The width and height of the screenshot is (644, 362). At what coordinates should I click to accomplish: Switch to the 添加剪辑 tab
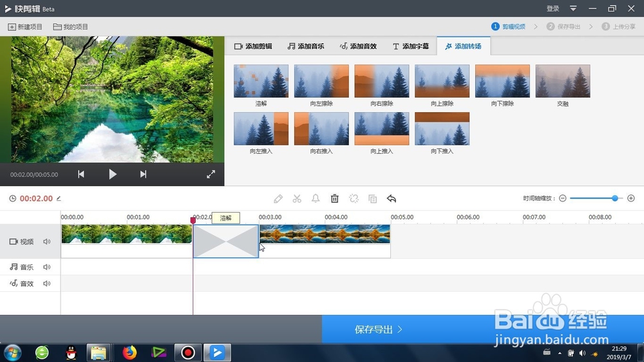click(x=253, y=46)
